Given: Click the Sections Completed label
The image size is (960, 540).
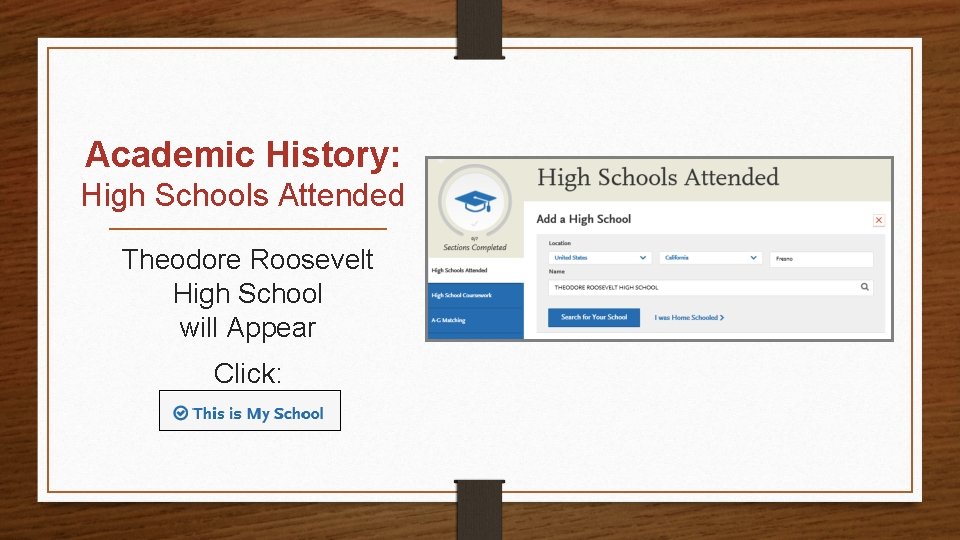Looking at the screenshot, I should click(475, 247).
